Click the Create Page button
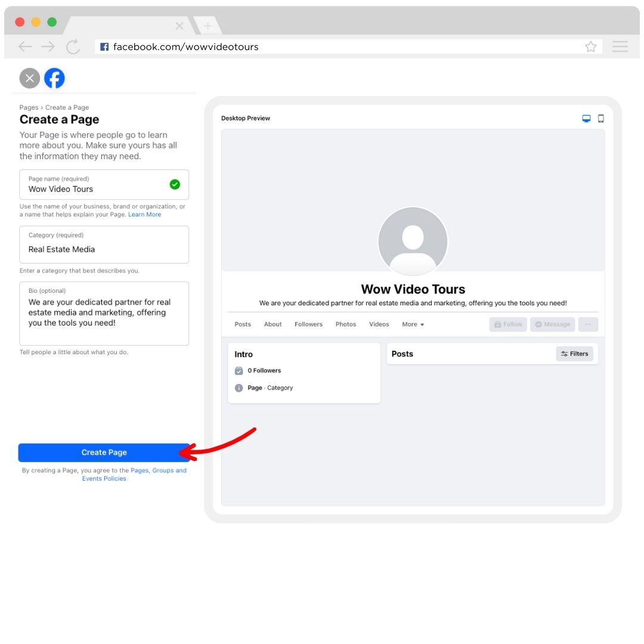 [x=104, y=453]
